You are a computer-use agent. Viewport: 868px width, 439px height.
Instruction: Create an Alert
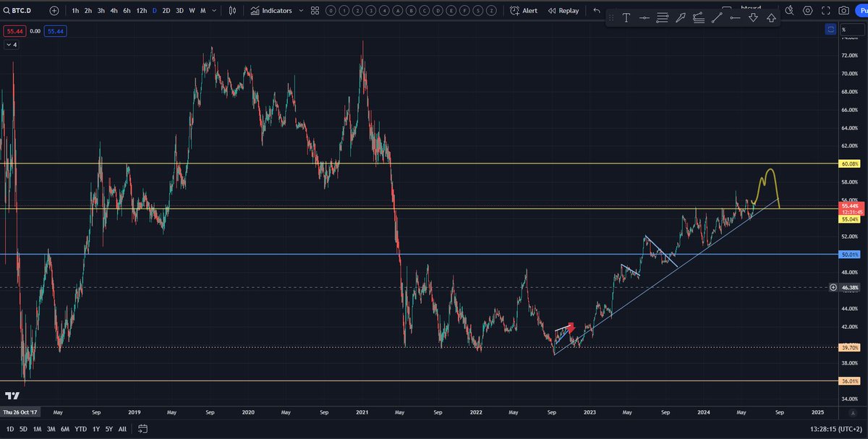pos(524,11)
